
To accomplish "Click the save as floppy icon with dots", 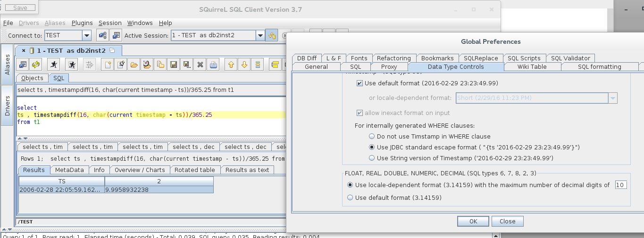I will (x=187, y=65).
